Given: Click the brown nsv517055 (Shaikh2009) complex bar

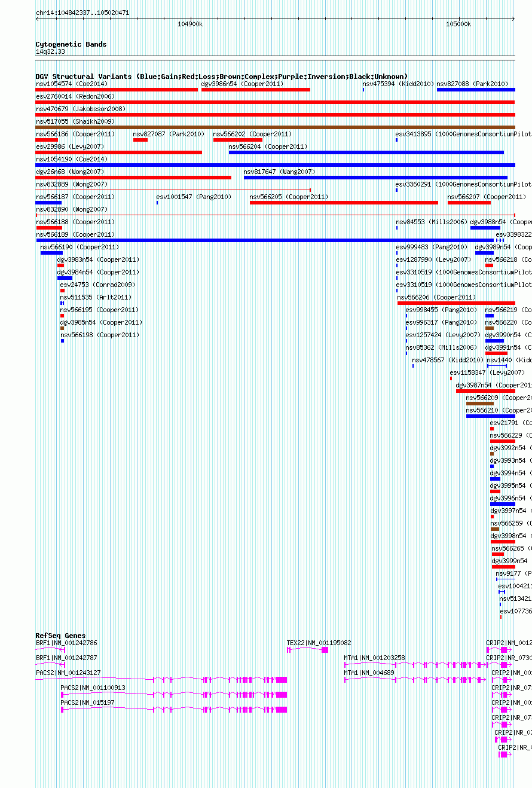Looking at the screenshot, I should 276,127.
